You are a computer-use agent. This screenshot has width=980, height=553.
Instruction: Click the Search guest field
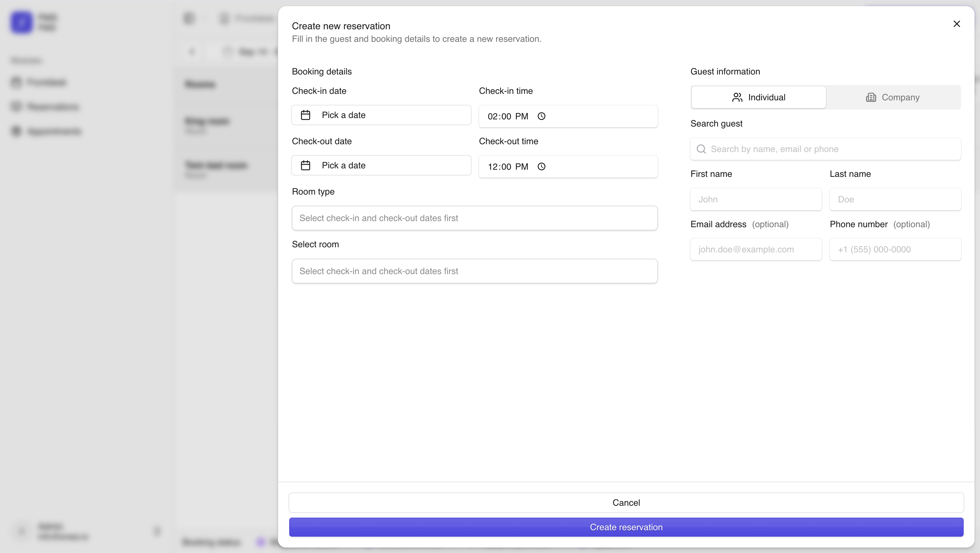click(x=826, y=149)
